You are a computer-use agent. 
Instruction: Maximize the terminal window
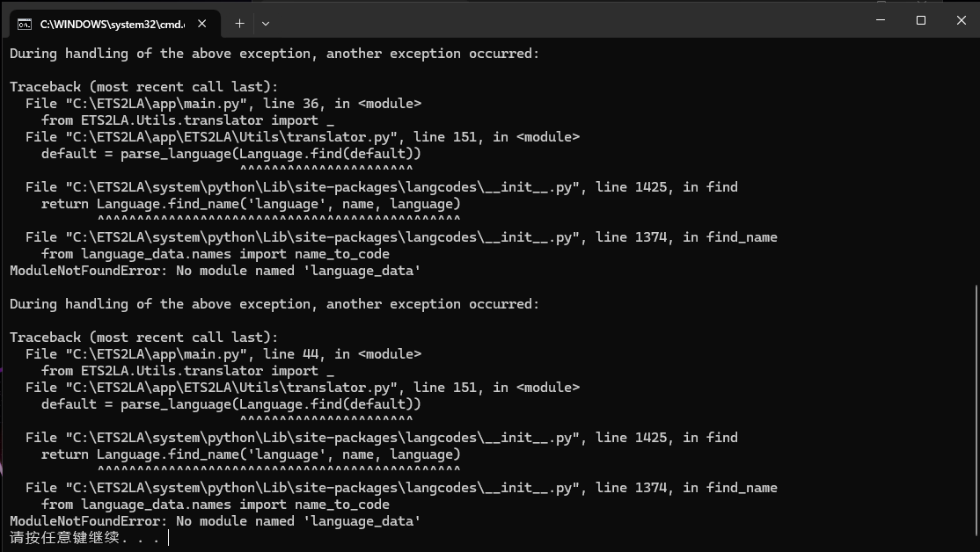[x=921, y=20]
